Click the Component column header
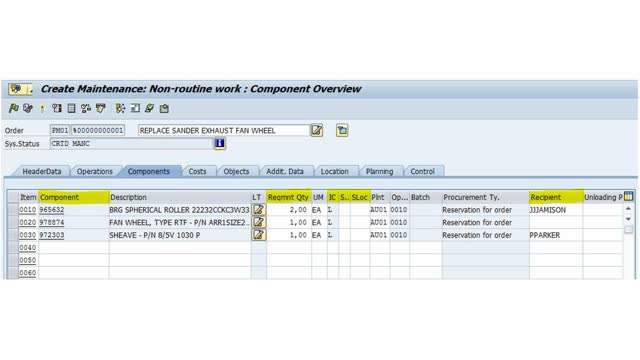The width and height of the screenshot is (640, 360). coord(74,197)
